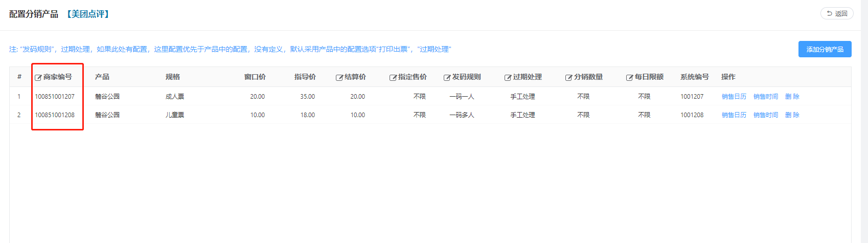Click the 添加分销产品 button
Image resolution: width=868 pixels, height=243 pixels.
(x=825, y=49)
